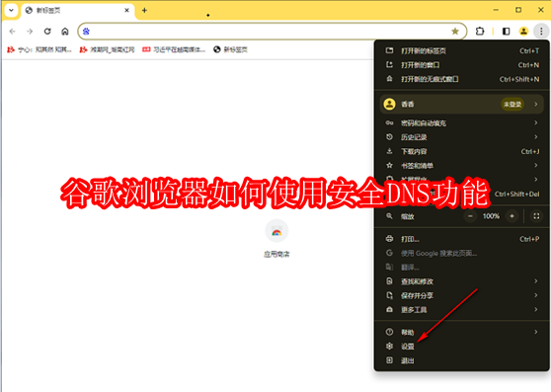Screen dimensions: 551x392
Task: Choose 打开新的标签页 from the menu
Action: pyautogui.click(x=462, y=51)
